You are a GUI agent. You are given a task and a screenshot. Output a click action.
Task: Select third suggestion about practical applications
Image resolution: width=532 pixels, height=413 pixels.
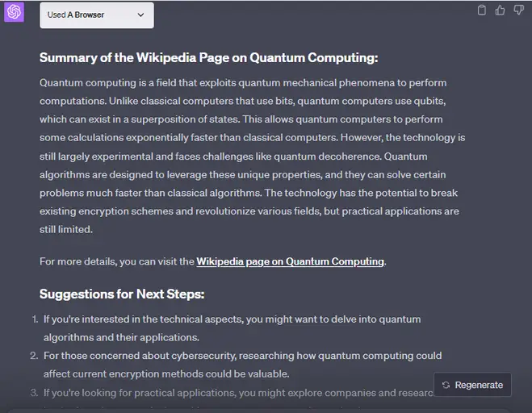[x=238, y=393]
